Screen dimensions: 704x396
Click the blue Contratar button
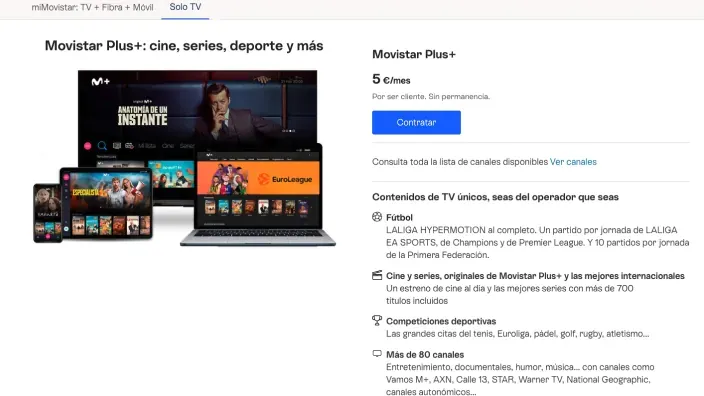click(416, 123)
